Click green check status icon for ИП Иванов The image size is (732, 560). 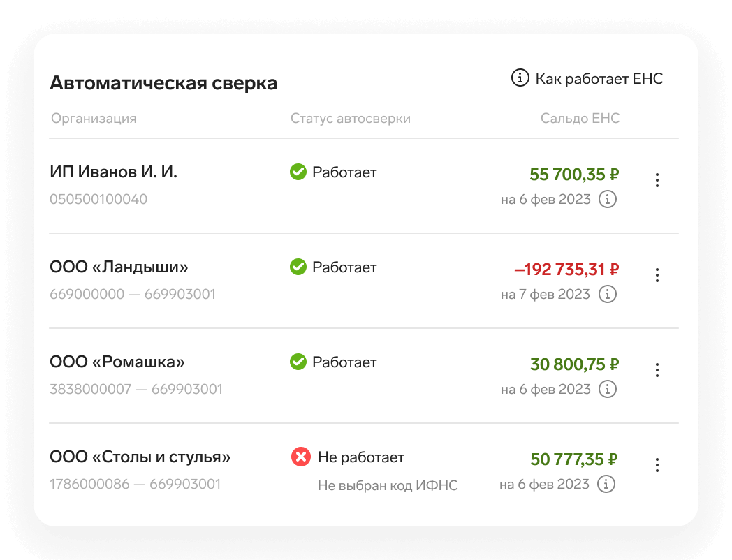point(298,172)
